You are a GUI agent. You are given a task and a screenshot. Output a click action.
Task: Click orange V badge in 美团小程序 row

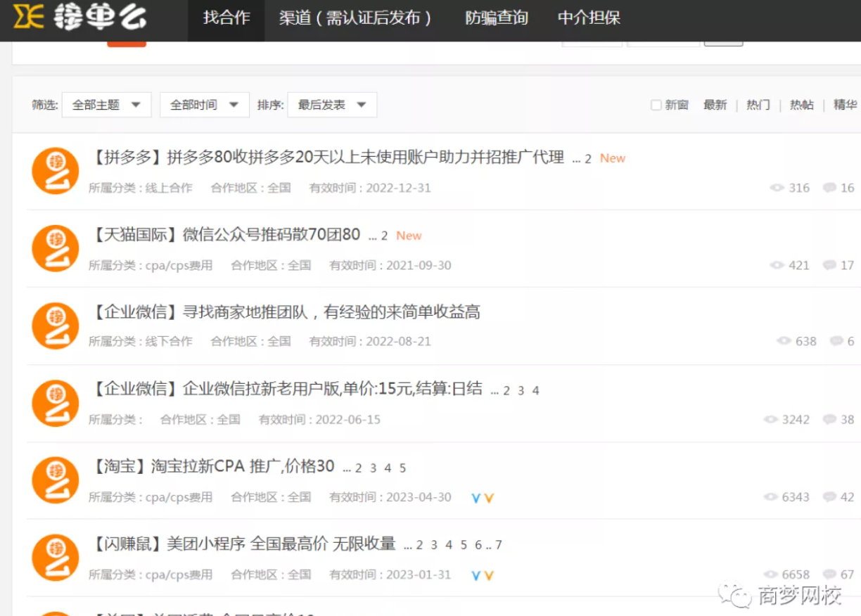pos(489,575)
